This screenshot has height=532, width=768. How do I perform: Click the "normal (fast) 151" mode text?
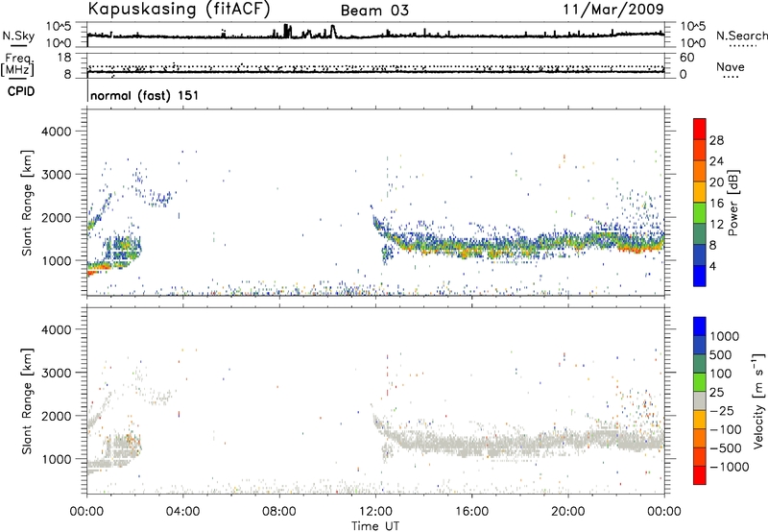click(145, 95)
